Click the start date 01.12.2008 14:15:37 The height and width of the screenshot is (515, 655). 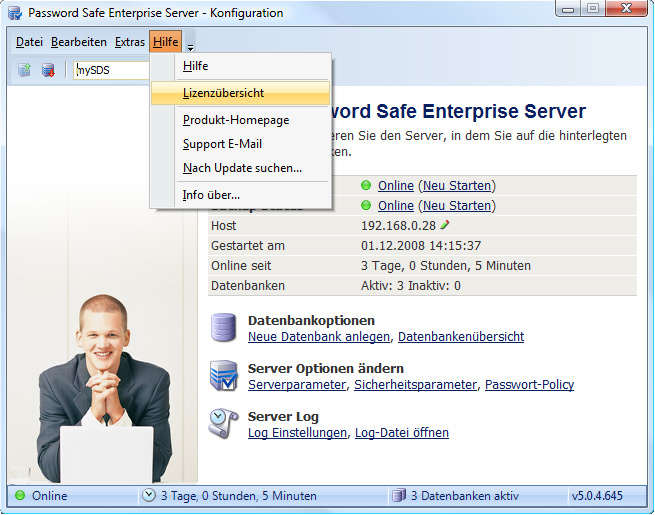[x=421, y=246]
